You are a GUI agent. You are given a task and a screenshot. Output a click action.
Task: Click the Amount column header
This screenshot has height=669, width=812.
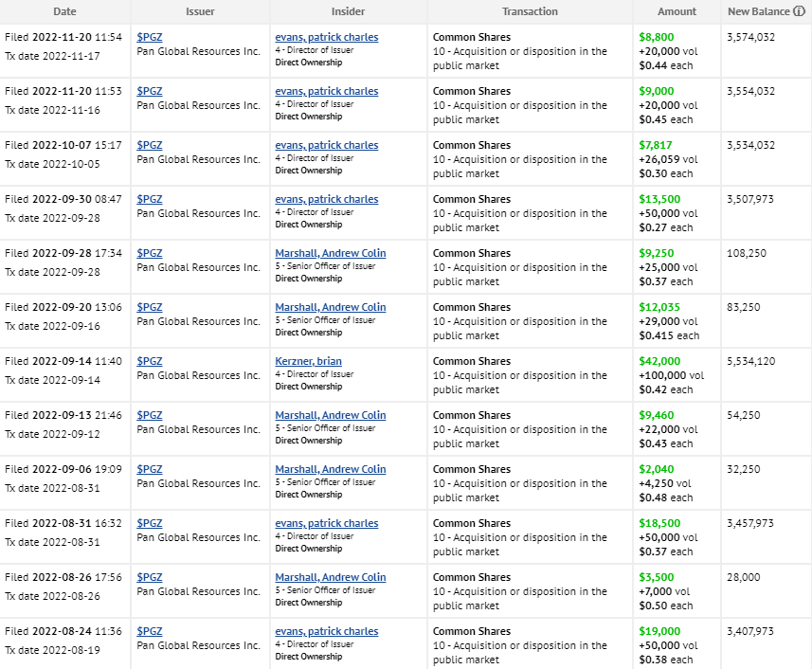point(677,11)
